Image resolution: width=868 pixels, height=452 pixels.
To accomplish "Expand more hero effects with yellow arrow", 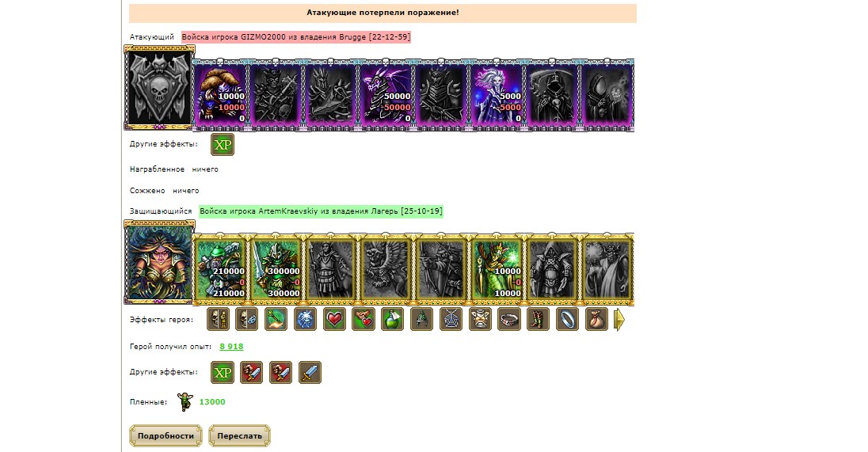I will (x=619, y=320).
